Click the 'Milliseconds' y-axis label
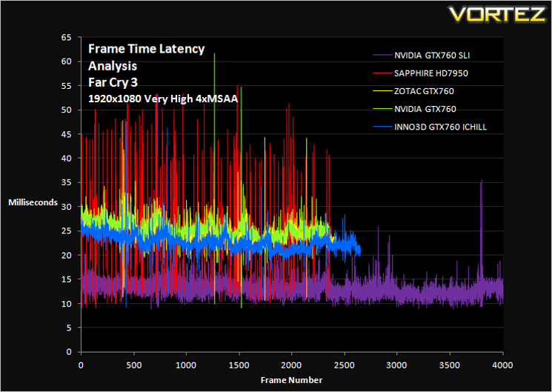The height and width of the screenshot is (392, 552). coord(33,202)
